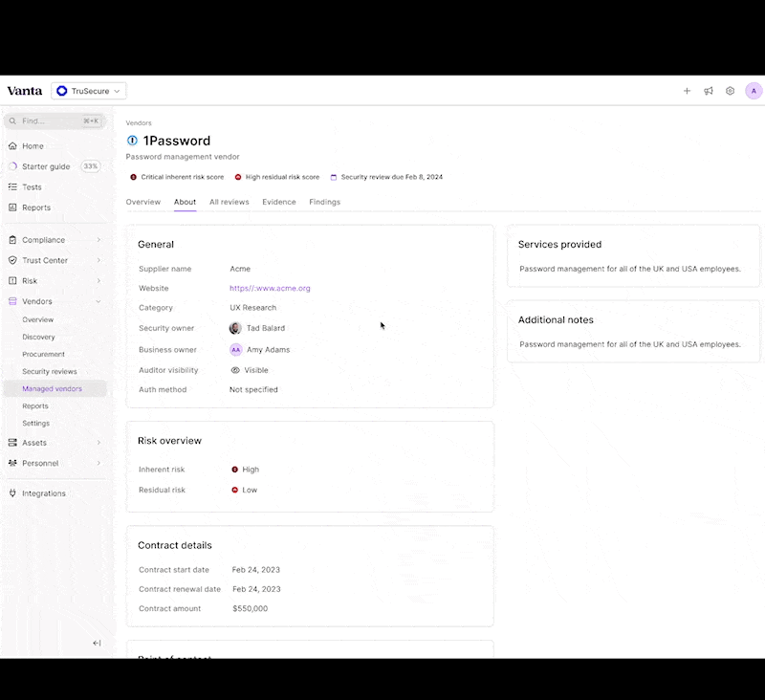Click the Vanta logo
Viewport: 765px width, 700px height.
[25, 91]
